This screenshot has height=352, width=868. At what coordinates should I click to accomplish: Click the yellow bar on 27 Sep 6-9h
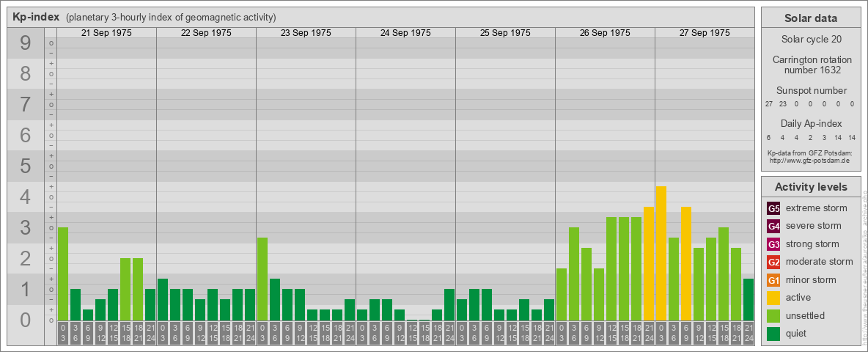(686, 263)
